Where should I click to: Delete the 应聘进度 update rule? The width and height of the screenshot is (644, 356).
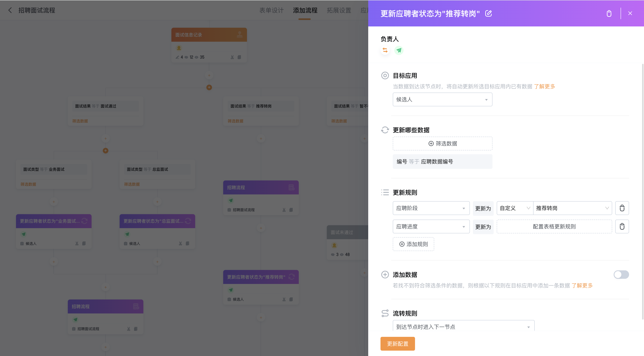pyautogui.click(x=622, y=227)
